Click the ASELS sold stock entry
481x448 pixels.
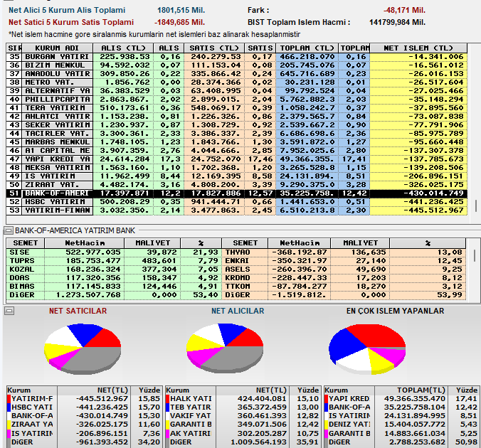344,270
